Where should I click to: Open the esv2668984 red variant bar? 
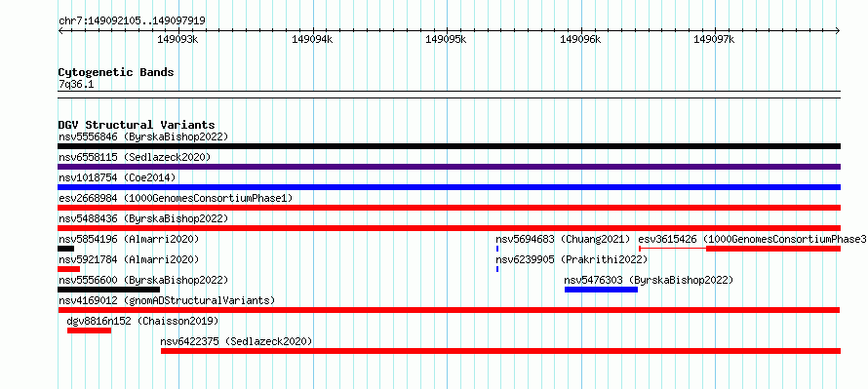449,208
